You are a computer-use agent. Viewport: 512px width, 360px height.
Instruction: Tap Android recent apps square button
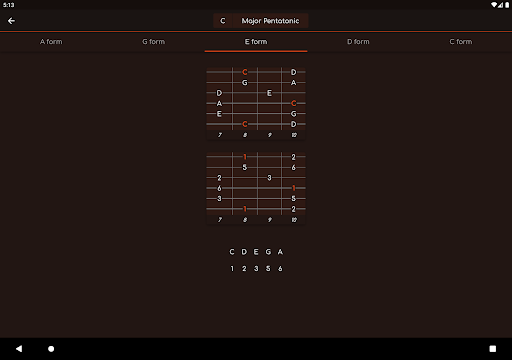pos(493,349)
